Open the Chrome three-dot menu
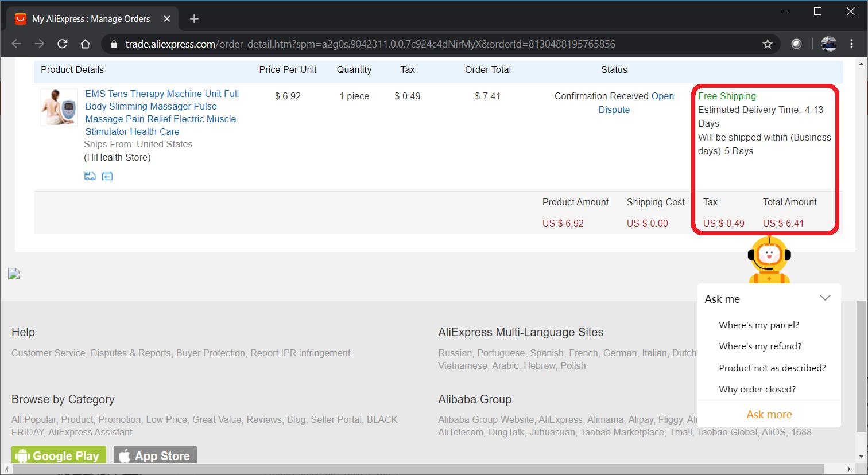The height and width of the screenshot is (475, 868). tap(851, 44)
